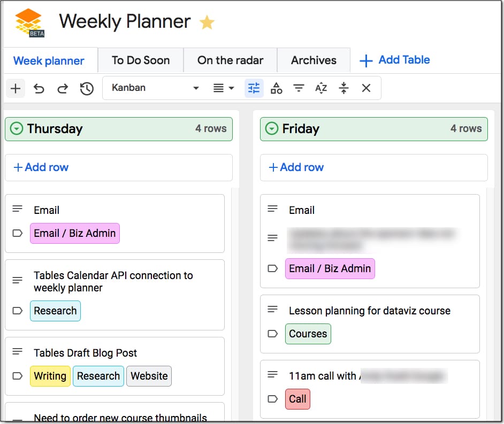The width and height of the screenshot is (504, 424).
Task: Open the AZ sort icon
Action: (x=321, y=88)
